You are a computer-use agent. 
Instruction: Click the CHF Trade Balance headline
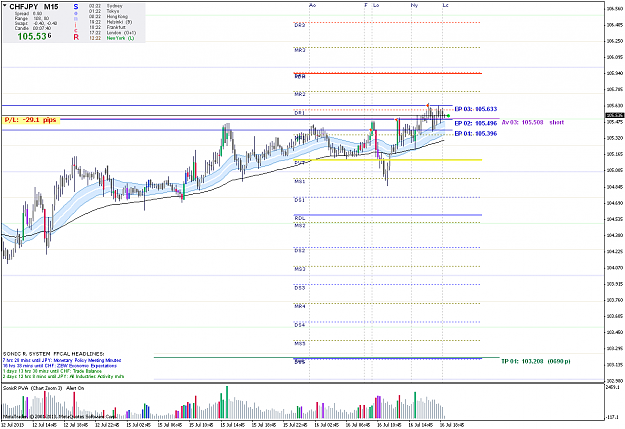pos(52,371)
